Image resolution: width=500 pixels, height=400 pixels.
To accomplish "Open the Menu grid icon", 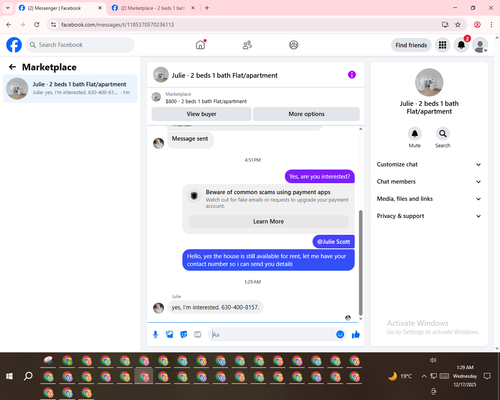I will (x=442, y=45).
